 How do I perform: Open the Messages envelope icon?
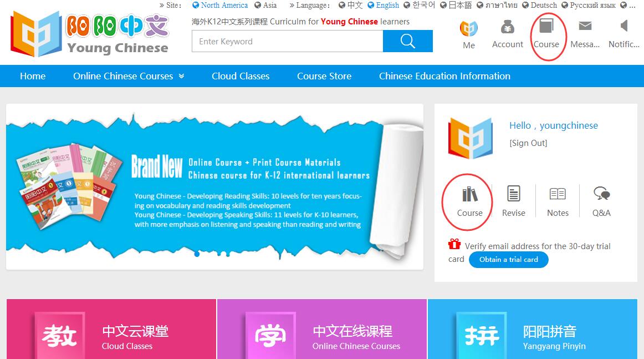[585, 26]
